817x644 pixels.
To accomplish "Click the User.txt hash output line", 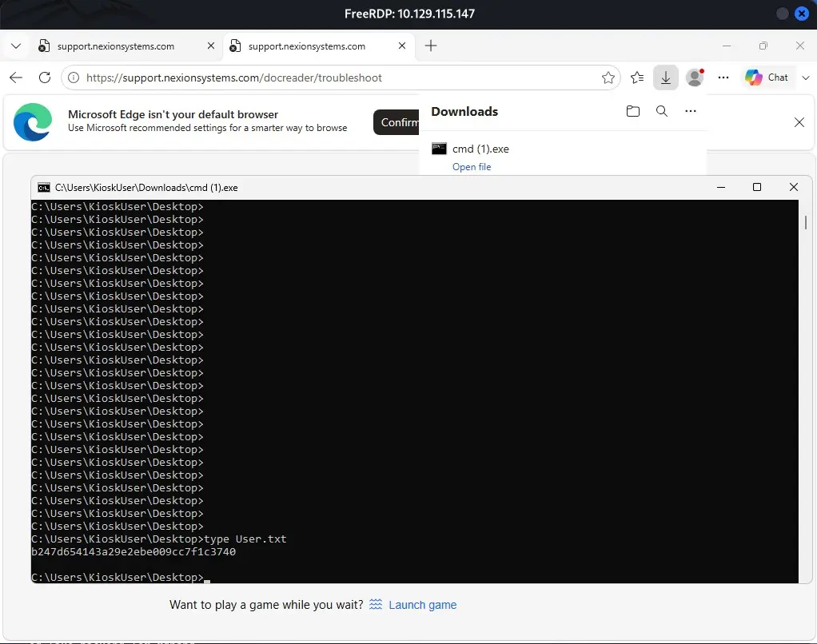I will point(134,552).
